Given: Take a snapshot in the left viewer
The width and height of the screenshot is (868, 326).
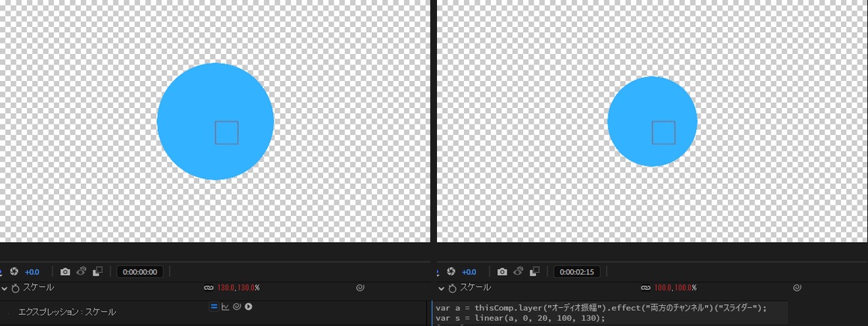Looking at the screenshot, I should pyautogui.click(x=65, y=271).
